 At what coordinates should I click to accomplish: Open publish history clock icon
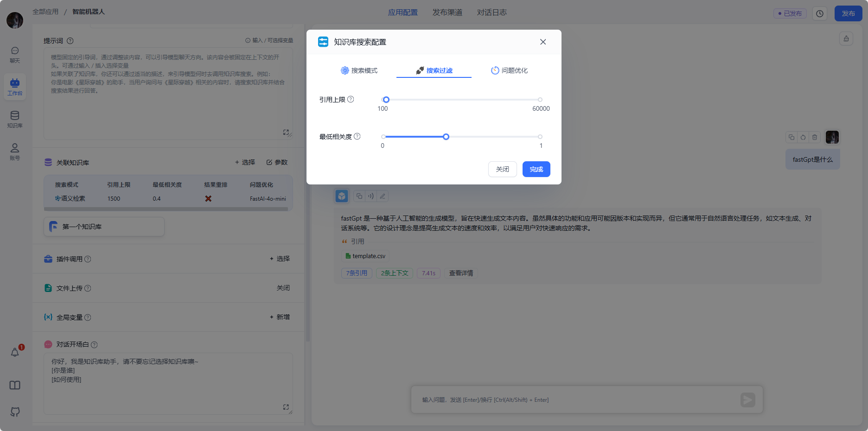pyautogui.click(x=820, y=13)
